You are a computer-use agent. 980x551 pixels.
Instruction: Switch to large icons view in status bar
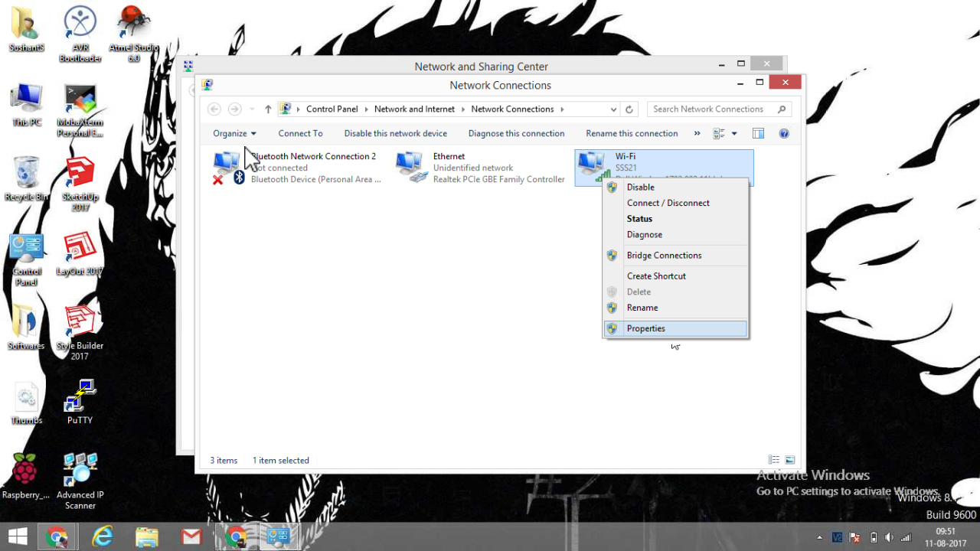[x=790, y=460]
